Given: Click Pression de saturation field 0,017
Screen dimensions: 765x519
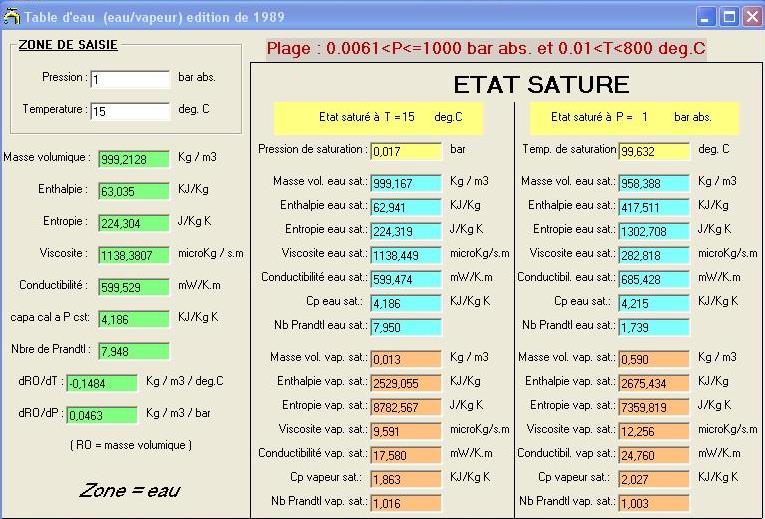Looking at the screenshot, I should pyautogui.click(x=406, y=151).
